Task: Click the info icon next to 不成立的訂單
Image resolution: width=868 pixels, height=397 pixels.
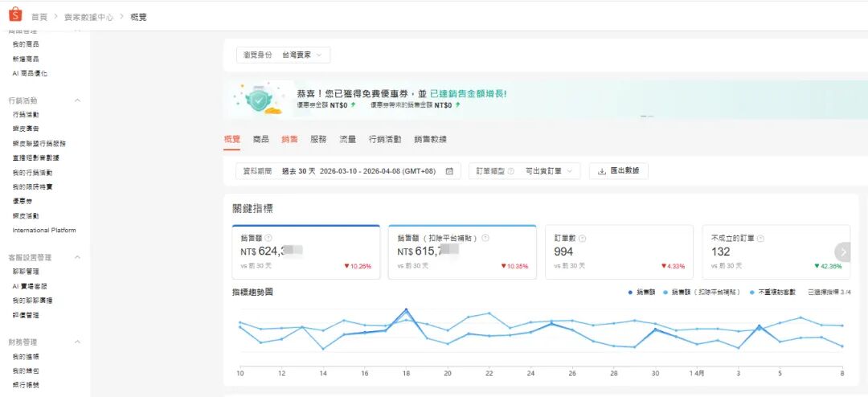Action: tap(760, 238)
